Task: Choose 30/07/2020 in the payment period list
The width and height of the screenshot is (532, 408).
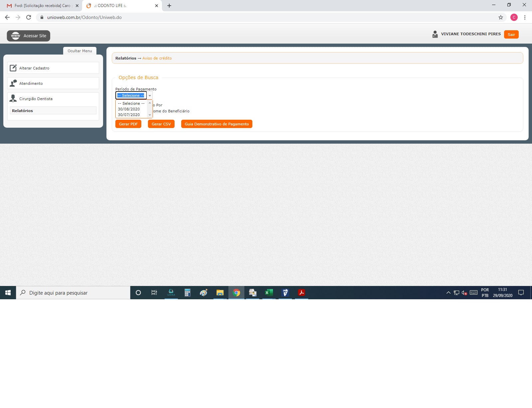Action: coord(129,115)
